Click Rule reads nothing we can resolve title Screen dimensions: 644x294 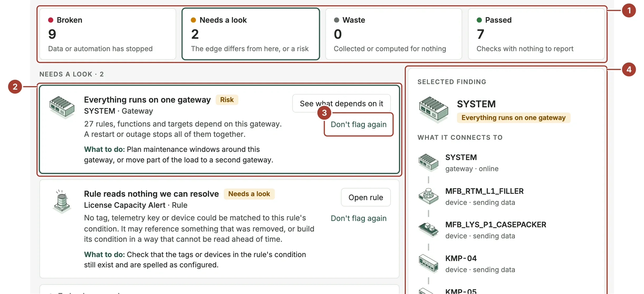click(151, 194)
